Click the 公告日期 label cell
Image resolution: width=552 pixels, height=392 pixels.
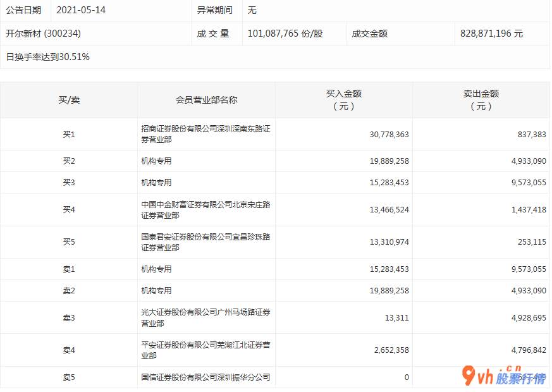[23, 10]
